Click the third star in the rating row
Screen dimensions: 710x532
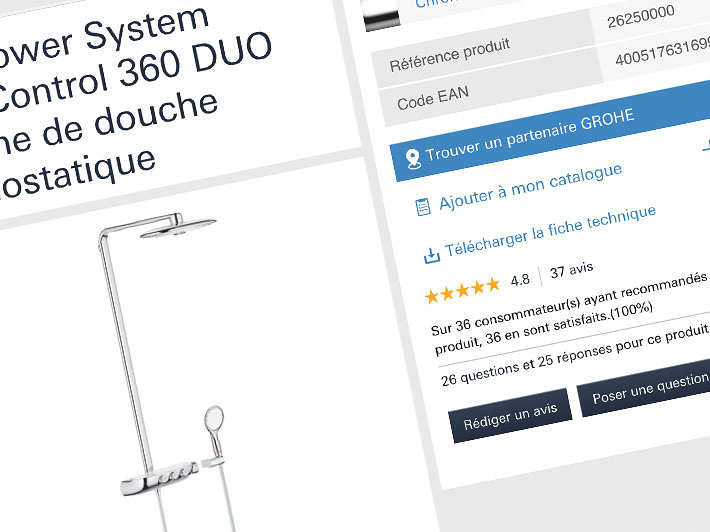tap(462, 291)
